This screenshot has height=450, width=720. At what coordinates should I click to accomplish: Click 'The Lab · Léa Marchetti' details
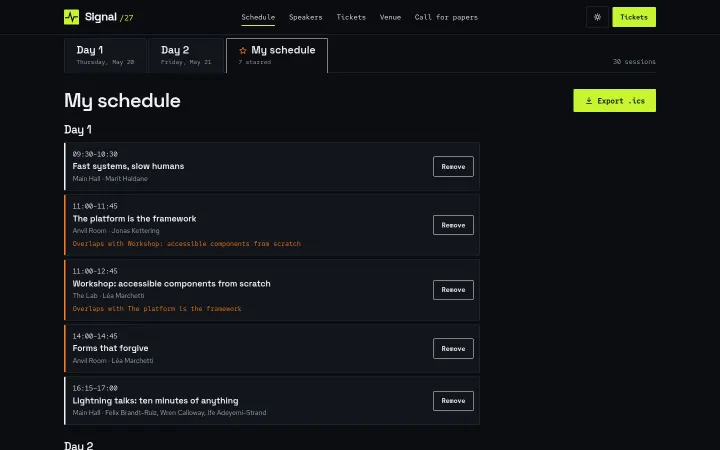pos(108,296)
